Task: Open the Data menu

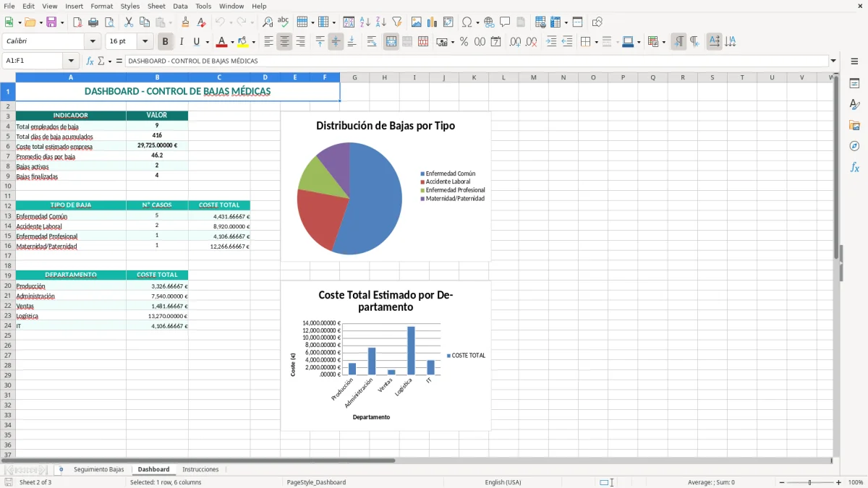Action: [x=180, y=6]
